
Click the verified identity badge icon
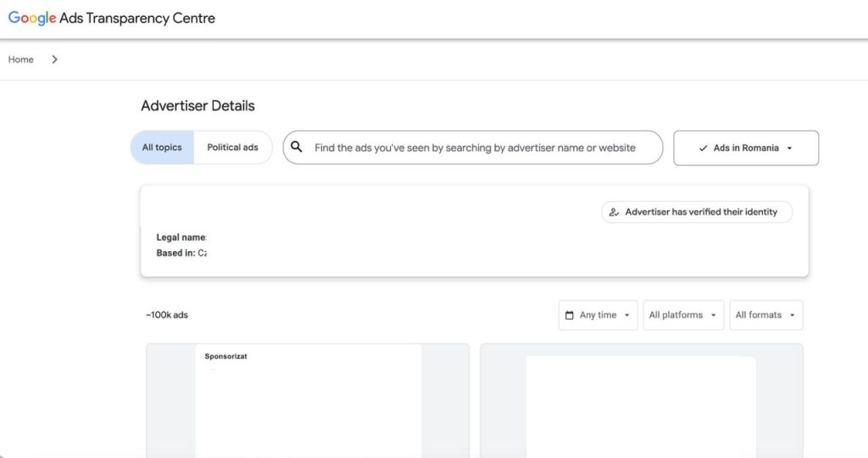[614, 212]
